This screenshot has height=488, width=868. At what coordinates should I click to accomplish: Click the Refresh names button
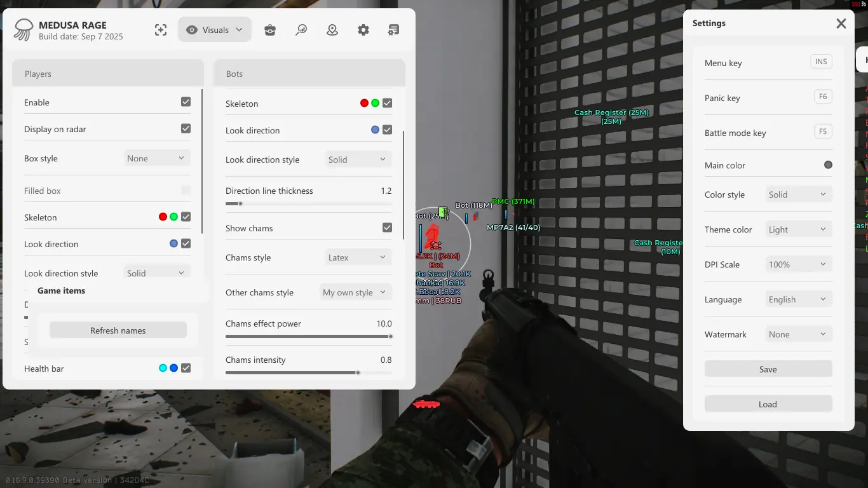pyautogui.click(x=118, y=330)
